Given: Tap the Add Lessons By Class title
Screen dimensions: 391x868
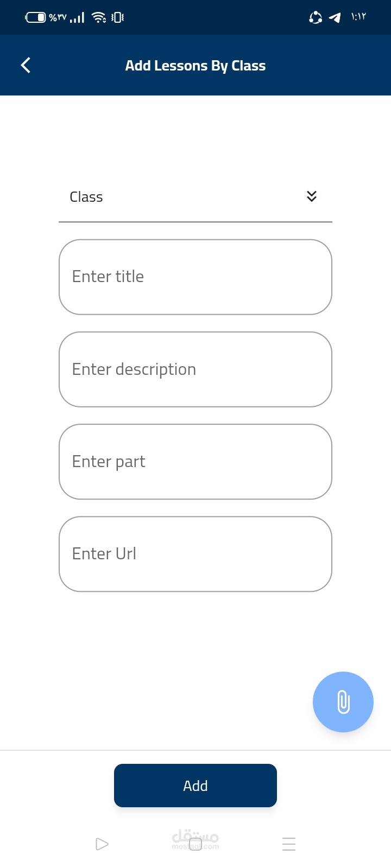Looking at the screenshot, I should tap(195, 66).
